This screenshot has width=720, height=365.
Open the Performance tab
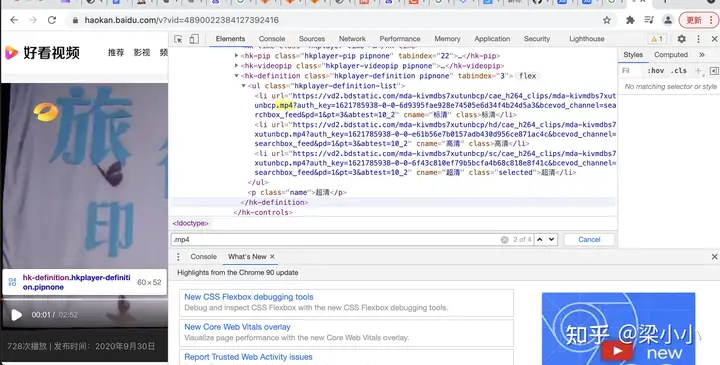coord(400,39)
